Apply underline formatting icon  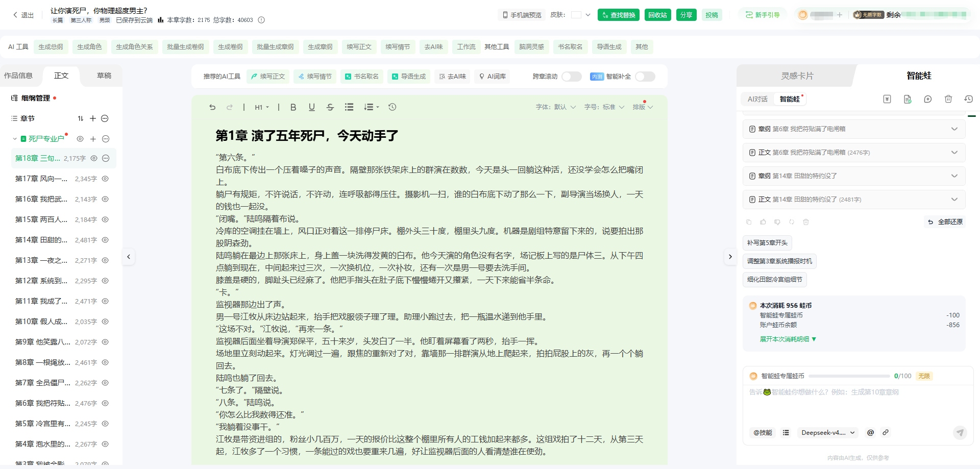(311, 107)
